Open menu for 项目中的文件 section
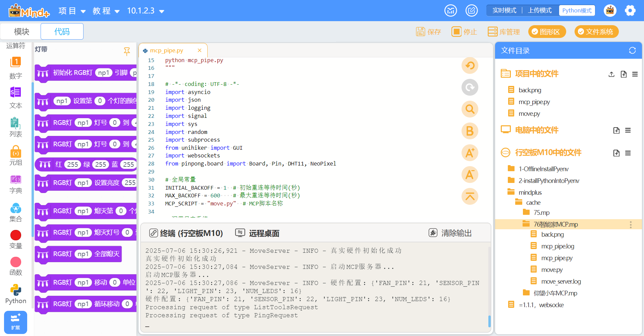The image size is (644, 336). (x=635, y=74)
